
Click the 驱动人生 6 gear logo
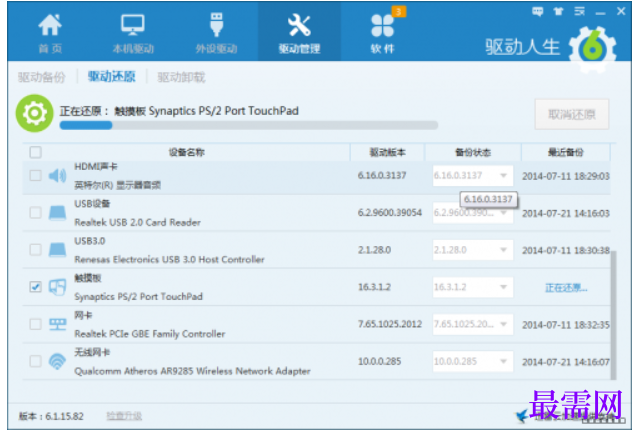pyautogui.click(x=592, y=49)
